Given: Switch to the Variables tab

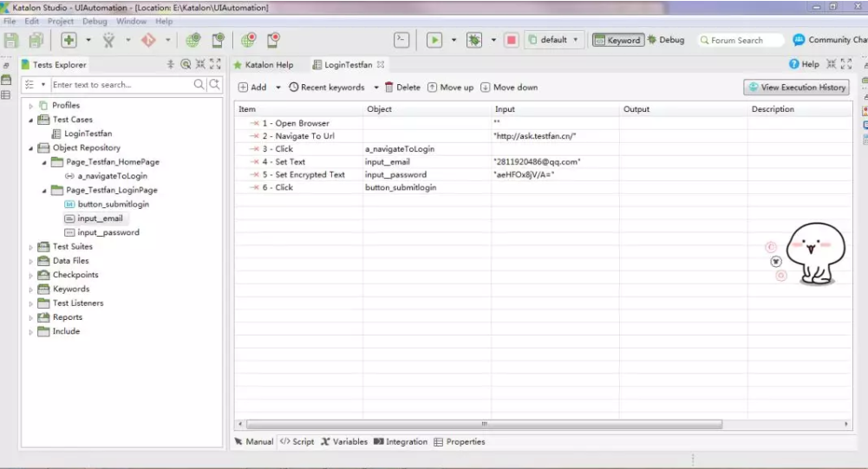Looking at the screenshot, I should [x=343, y=442].
